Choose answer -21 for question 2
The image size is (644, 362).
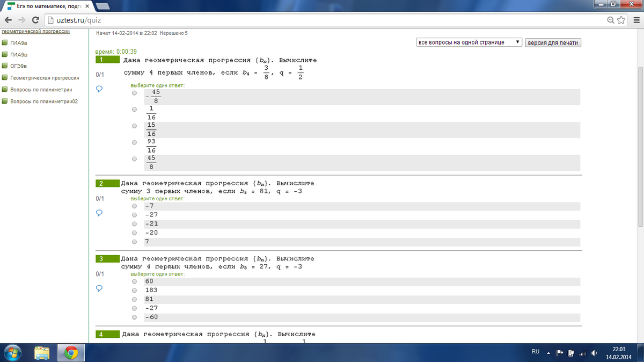(134, 224)
